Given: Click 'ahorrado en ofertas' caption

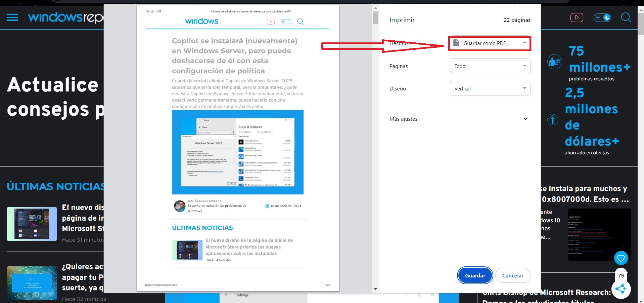Looking at the screenshot, I should pyautogui.click(x=587, y=153).
